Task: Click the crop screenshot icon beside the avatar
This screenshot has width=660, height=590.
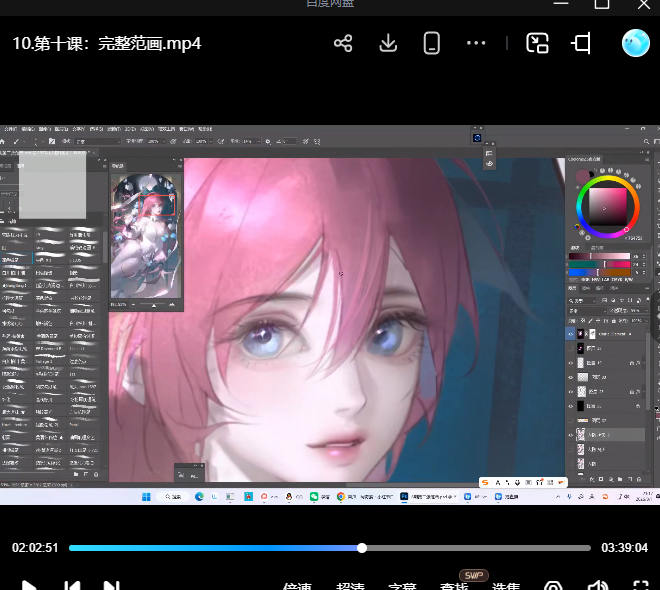Action: tap(582, 43)
